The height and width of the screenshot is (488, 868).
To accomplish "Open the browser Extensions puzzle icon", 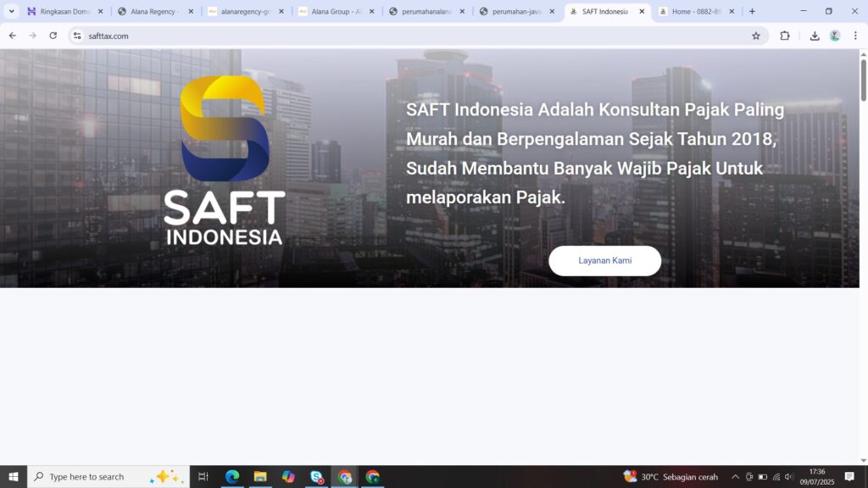I will tap(784, 36).
